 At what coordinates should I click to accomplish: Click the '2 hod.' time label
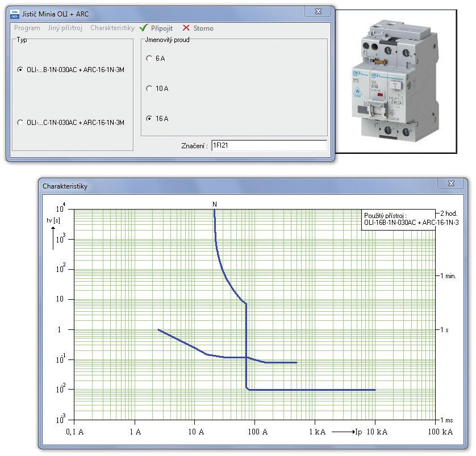(449, 214)
